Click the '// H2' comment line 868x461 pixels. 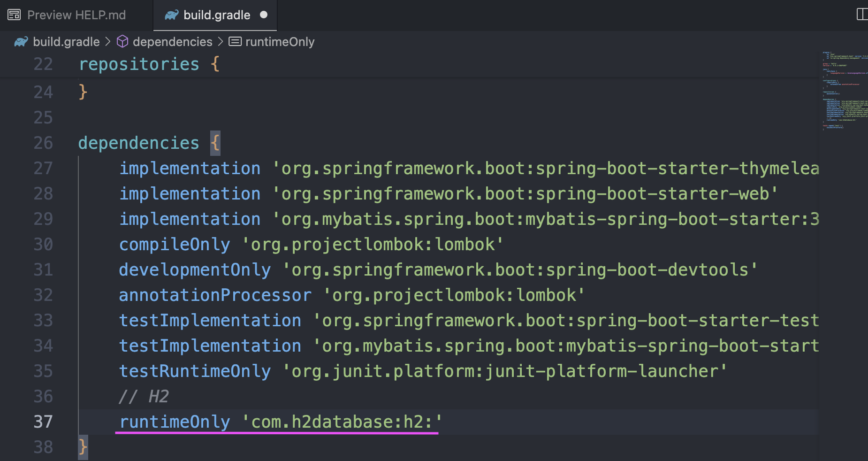click(144, 396)
